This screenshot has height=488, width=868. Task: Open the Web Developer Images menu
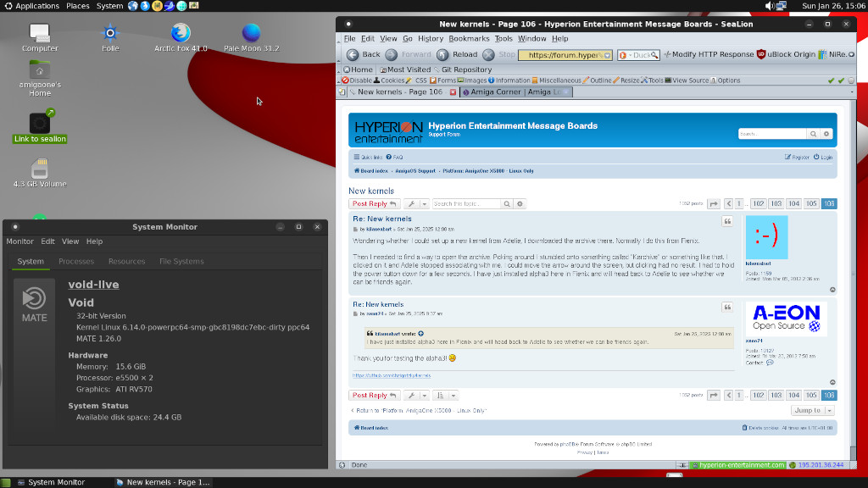point(471,80)
